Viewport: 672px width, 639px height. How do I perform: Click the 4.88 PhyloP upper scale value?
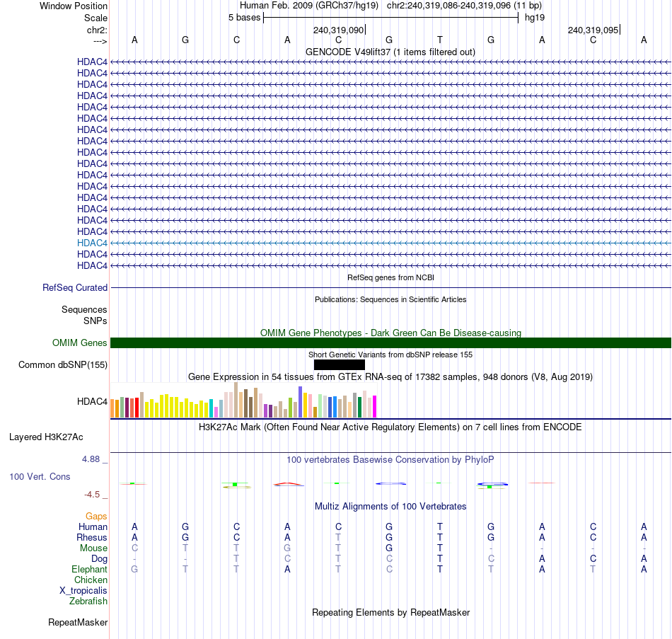[91, 459]
